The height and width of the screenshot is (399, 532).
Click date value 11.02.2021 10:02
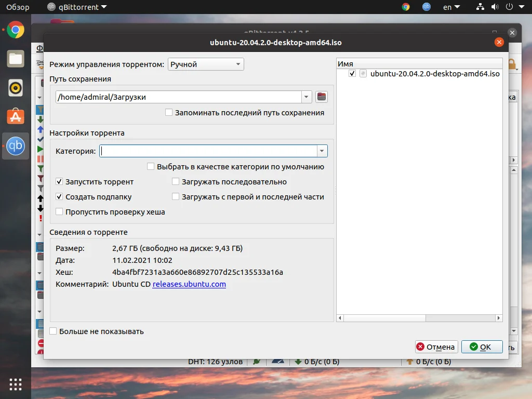pos(142,260)
